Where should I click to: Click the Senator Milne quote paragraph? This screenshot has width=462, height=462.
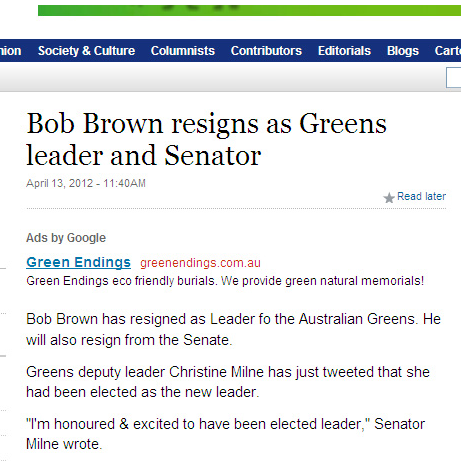coord(226,434)
